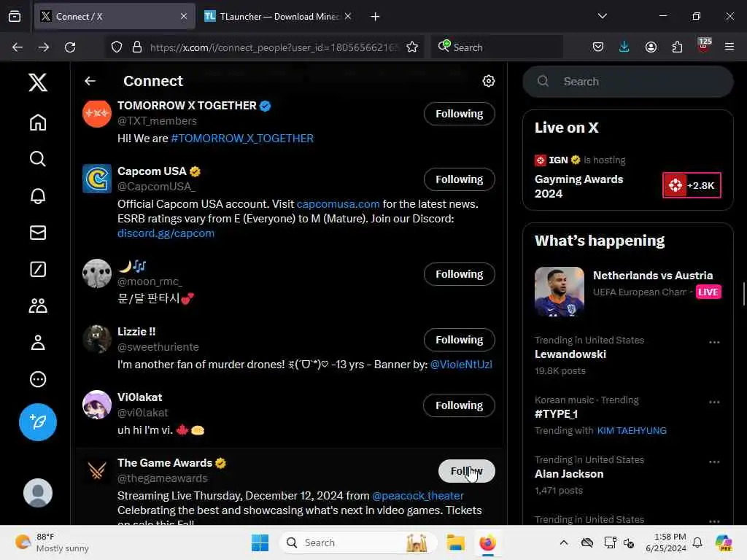Click browser back arrow
Viewport: 747px width, 560px height.
[18, 47]
